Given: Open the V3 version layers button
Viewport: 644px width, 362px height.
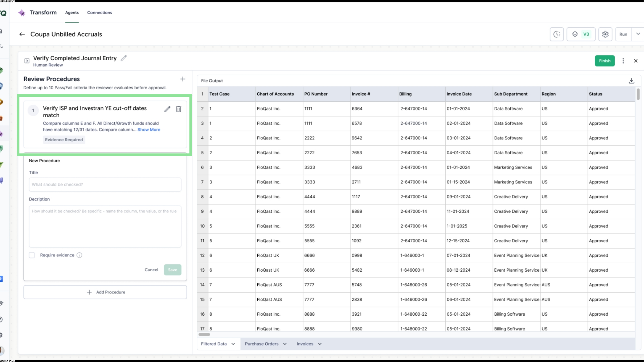Looking at the screenshot, I should pyautogui.click(x=581, y=34).
